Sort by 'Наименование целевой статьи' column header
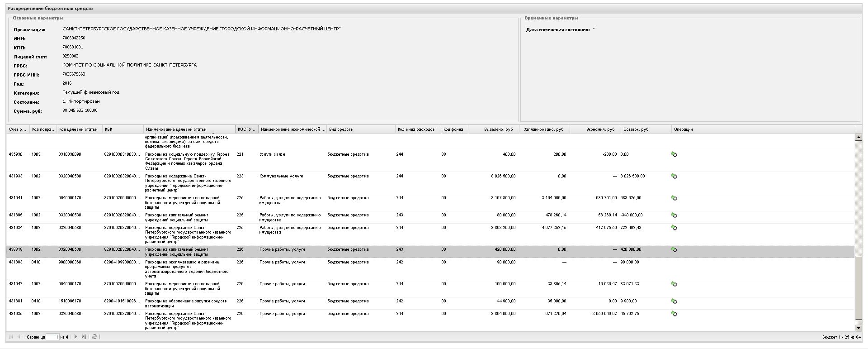 coord(190,129)
